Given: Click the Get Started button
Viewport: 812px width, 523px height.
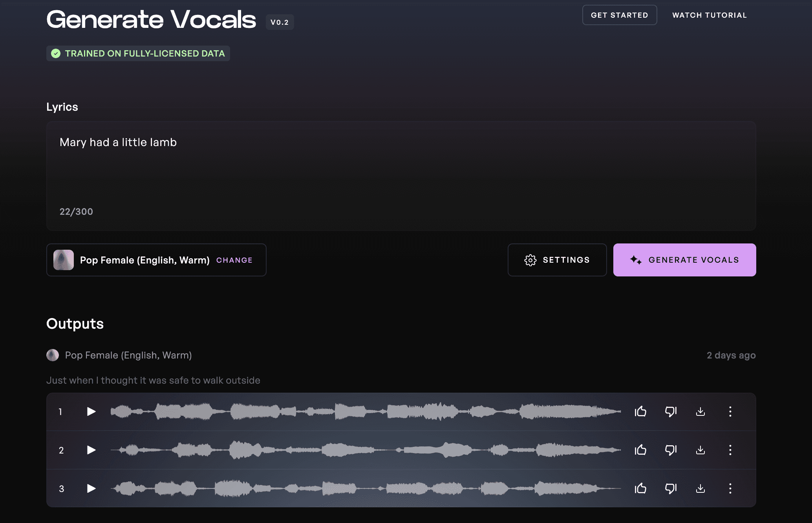Looking at the screenshot, I should [620, 15].
